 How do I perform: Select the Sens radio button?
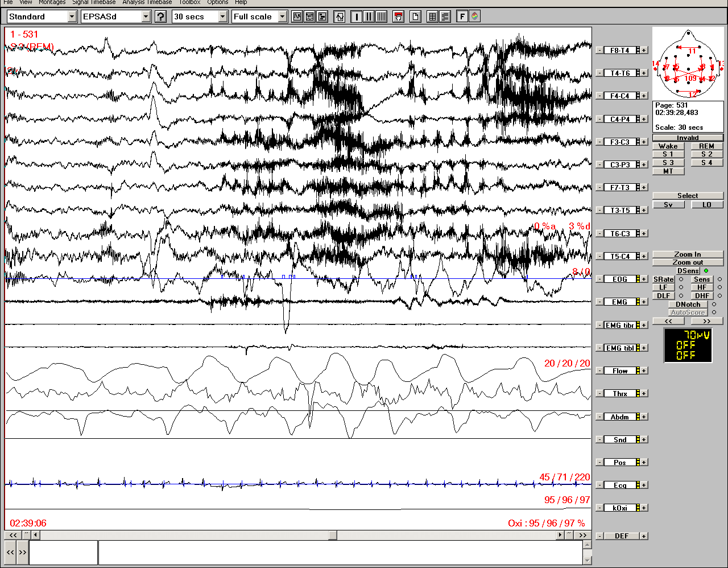pyautogui.click(x=719, y=279)
